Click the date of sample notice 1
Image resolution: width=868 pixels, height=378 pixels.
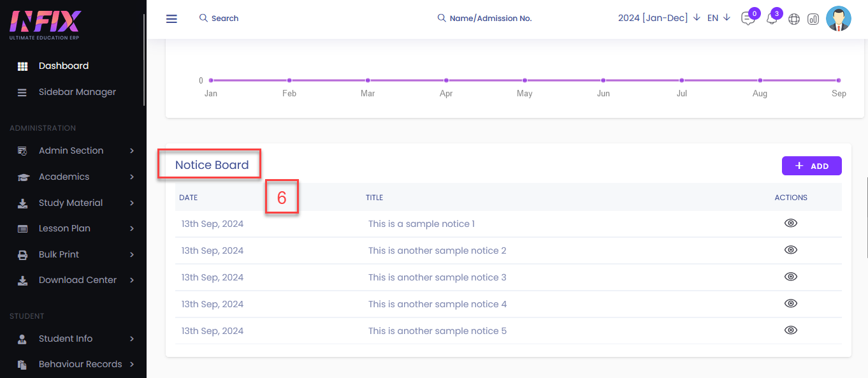tap(212, 224)
